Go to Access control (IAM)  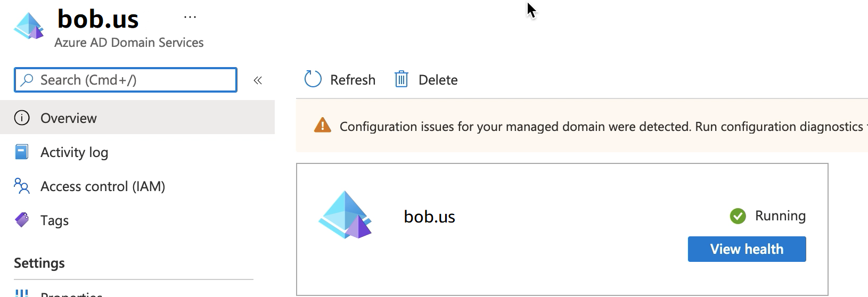[103, 186]
